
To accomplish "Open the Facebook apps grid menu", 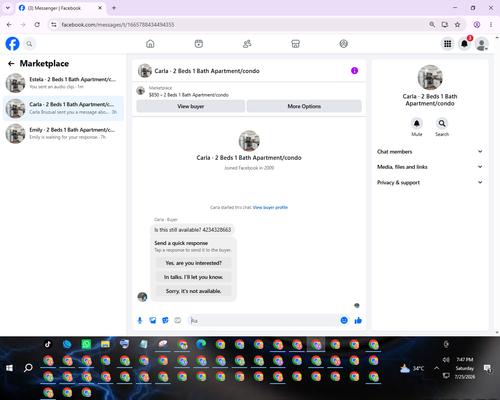I will click(x=448, y=44).
